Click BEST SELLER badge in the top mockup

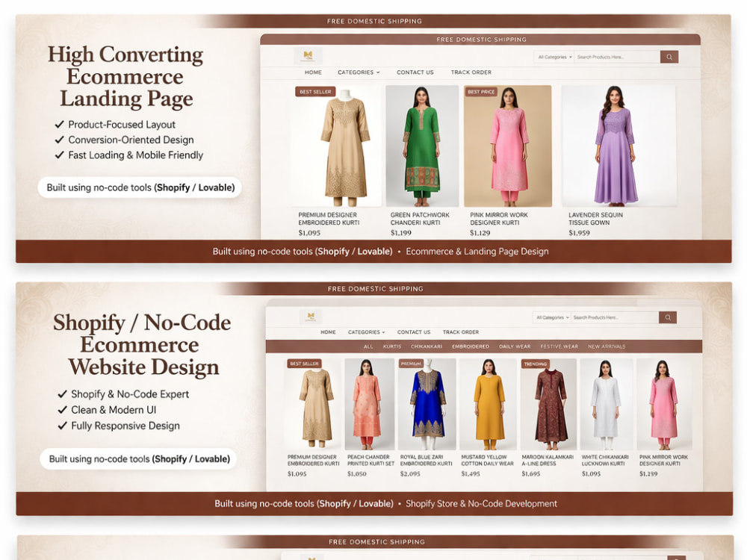click(315, 92)
